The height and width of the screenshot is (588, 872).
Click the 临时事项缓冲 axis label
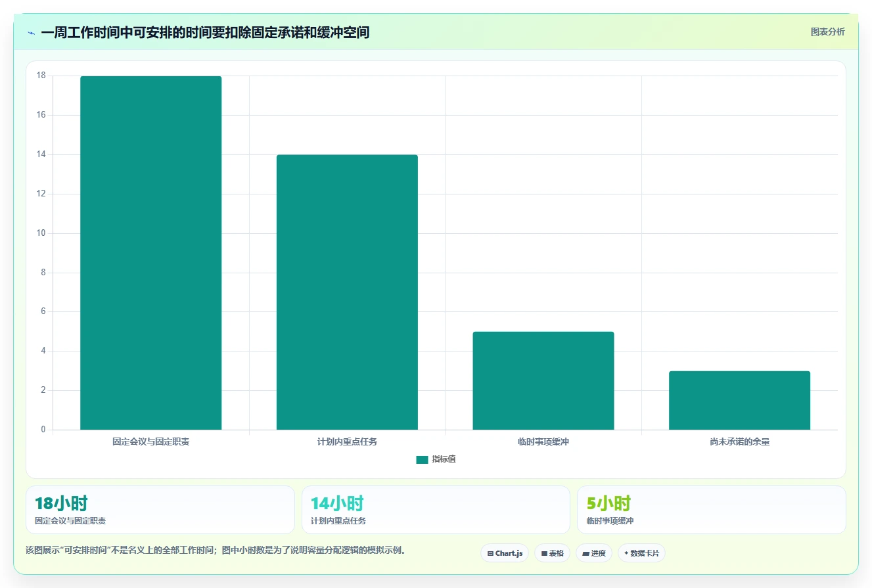pos(543,442)
